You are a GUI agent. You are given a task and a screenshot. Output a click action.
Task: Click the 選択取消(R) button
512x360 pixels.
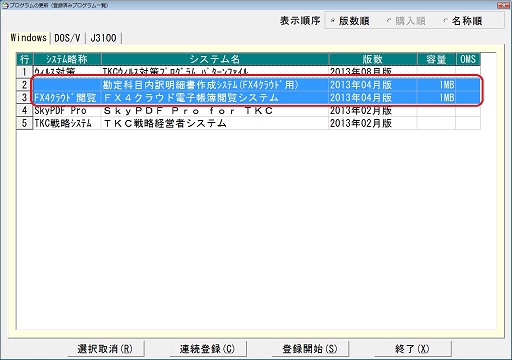click(105, 349)
